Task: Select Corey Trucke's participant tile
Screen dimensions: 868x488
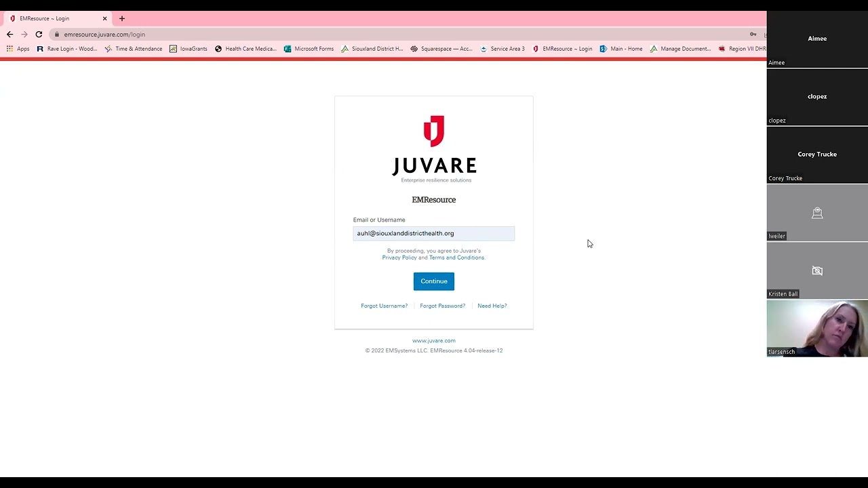Action: pyautogui.click(x=817, y=155)
